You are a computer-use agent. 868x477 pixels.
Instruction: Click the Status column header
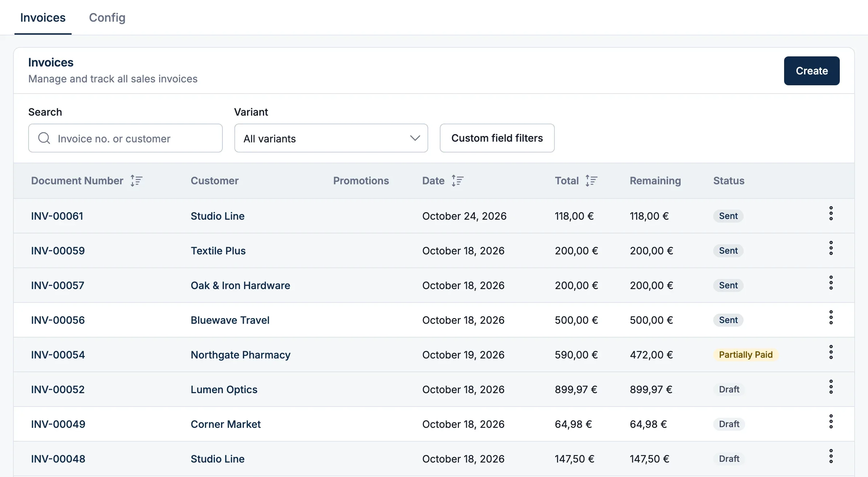(x=729, y=181)
